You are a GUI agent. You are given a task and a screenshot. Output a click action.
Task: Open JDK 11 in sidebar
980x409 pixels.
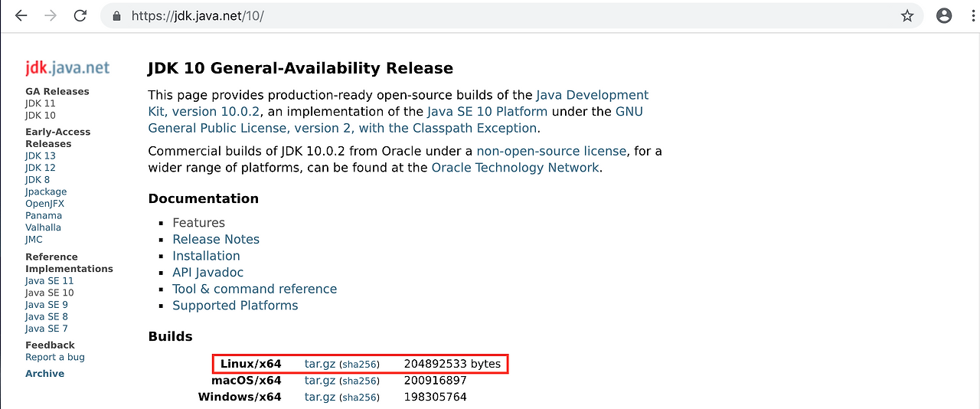(41, 103)
